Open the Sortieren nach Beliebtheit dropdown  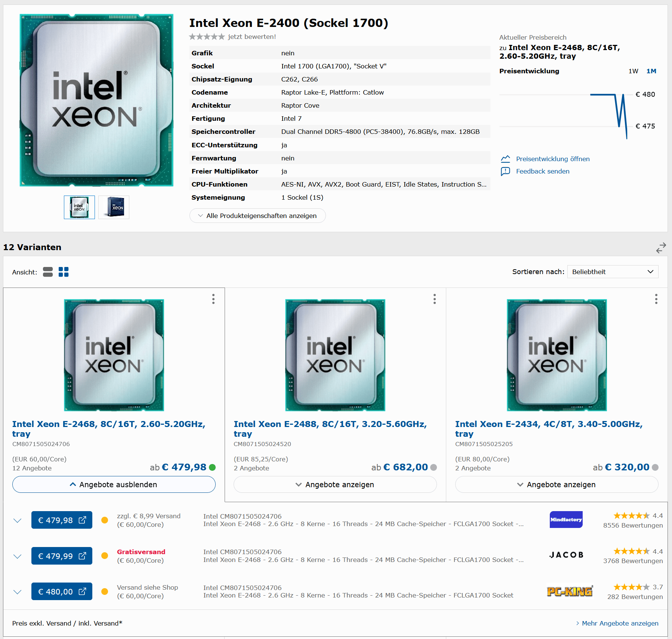click(x=613, y=272)
